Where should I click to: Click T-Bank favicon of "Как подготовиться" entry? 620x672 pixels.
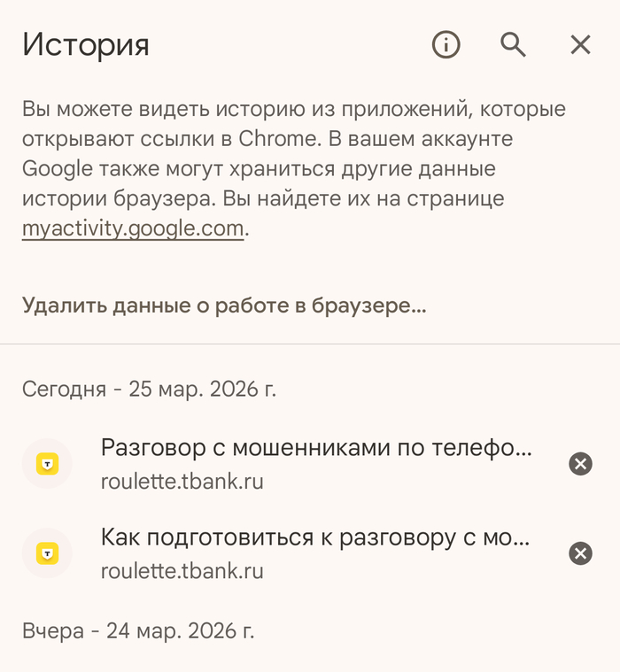click(x=47, y=553)
